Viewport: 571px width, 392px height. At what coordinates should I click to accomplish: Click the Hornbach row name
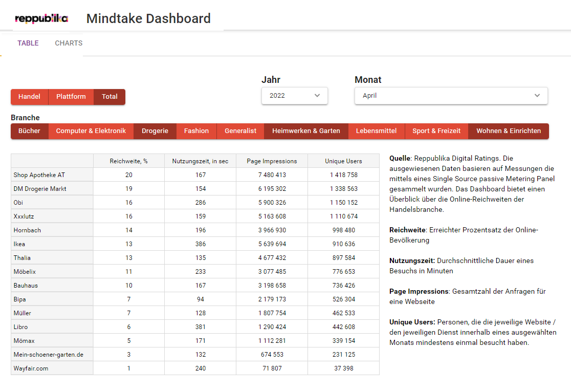click(27, 230)
